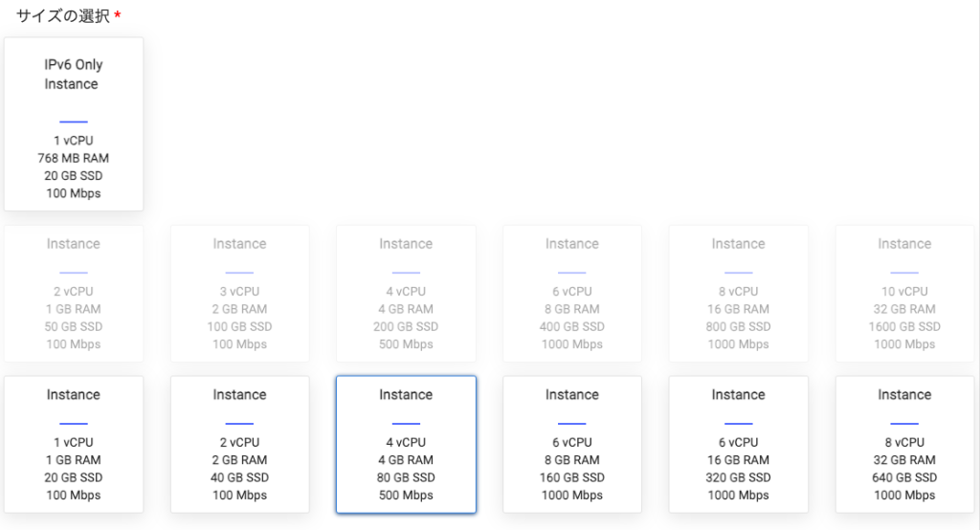Choose the 1 vCPU 1 GB RAM 20 GB SSD instance

(x=74, y=444)
